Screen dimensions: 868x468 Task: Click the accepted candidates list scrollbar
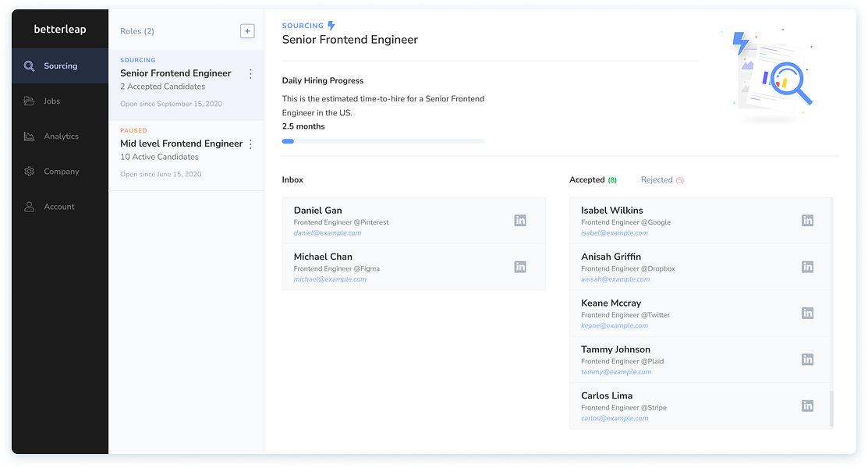click(831, 409)
